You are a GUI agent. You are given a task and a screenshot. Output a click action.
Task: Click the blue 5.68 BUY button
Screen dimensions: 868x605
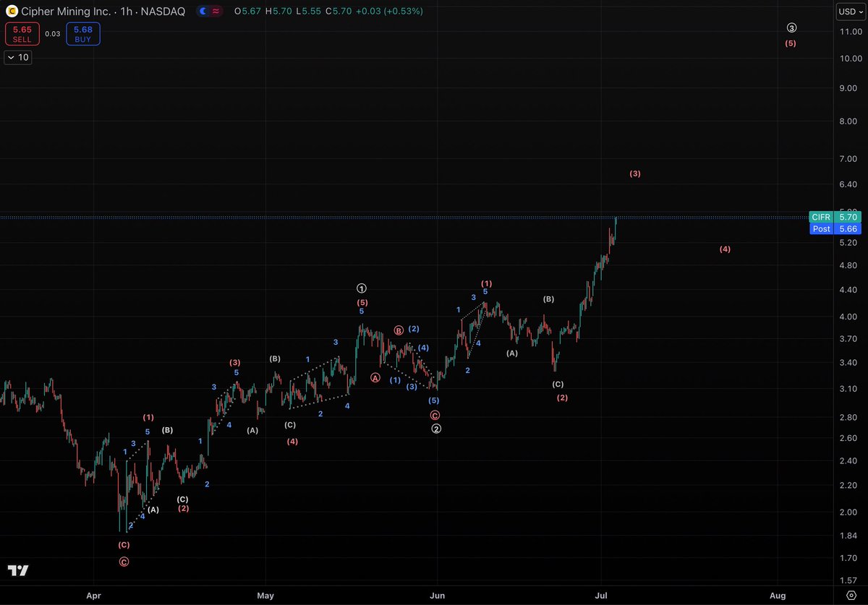[x=83, y=34]
